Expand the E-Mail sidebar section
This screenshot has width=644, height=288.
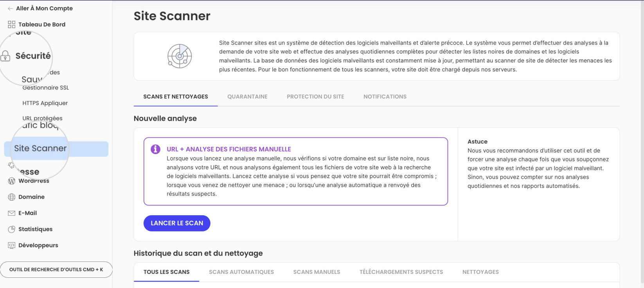click(x=27, y=213)
